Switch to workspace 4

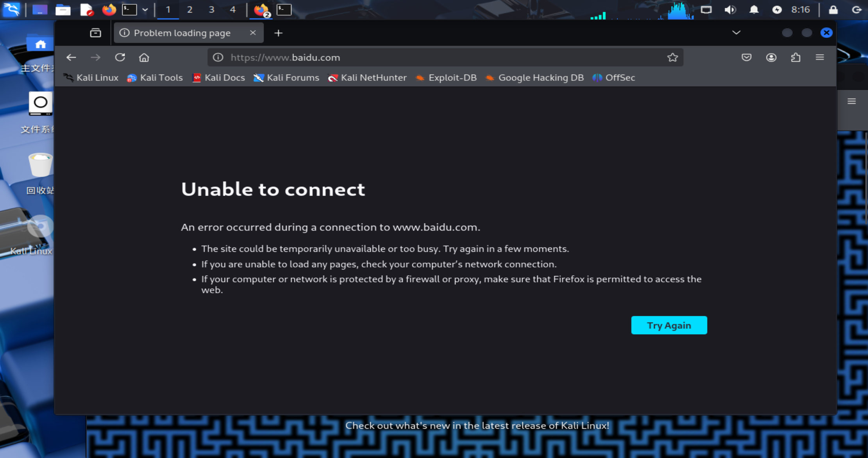coord(233,9)
